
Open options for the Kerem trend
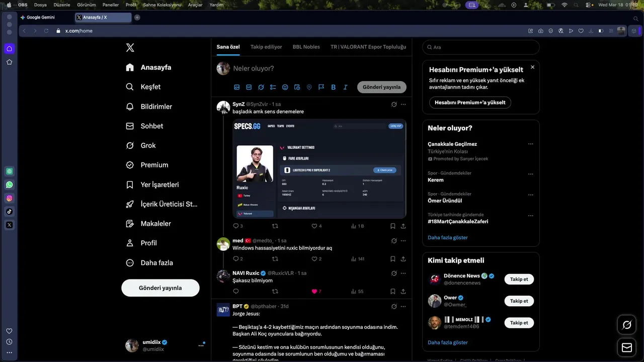pos(530,174)
